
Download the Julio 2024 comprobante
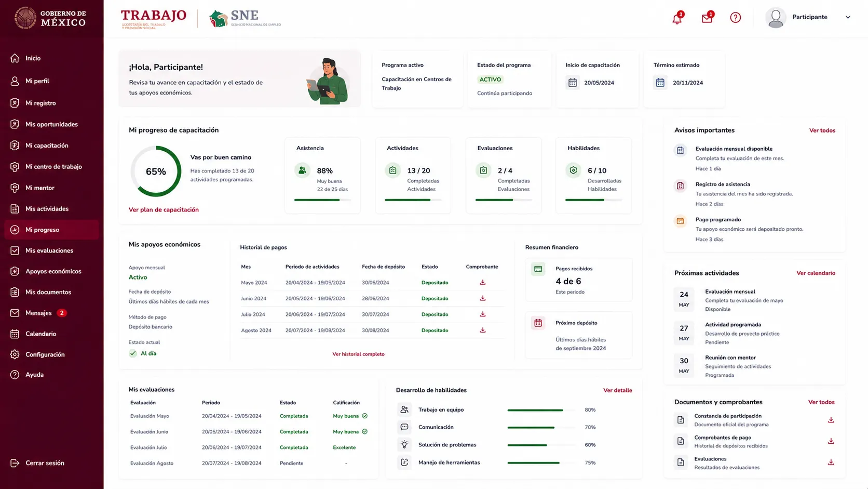[x=483, y=314]
